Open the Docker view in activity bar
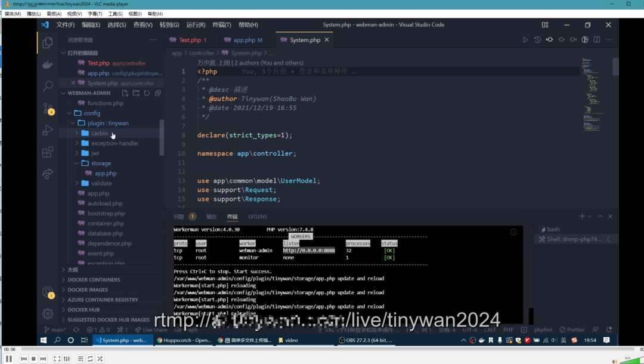Image resolution: width=644 pixels, height=364 pixels. [x=48, y=64]
